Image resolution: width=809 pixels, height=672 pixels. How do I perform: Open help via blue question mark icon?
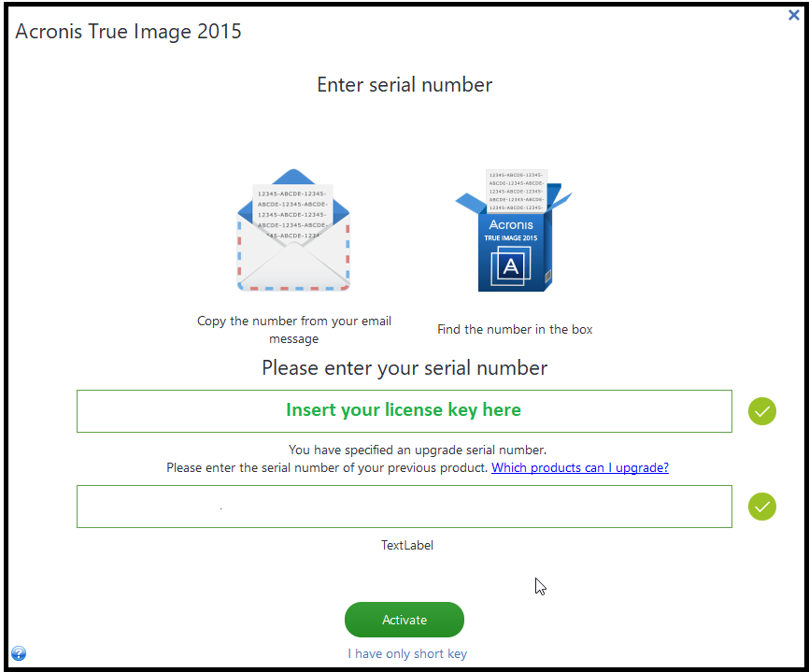coord(19,653)
